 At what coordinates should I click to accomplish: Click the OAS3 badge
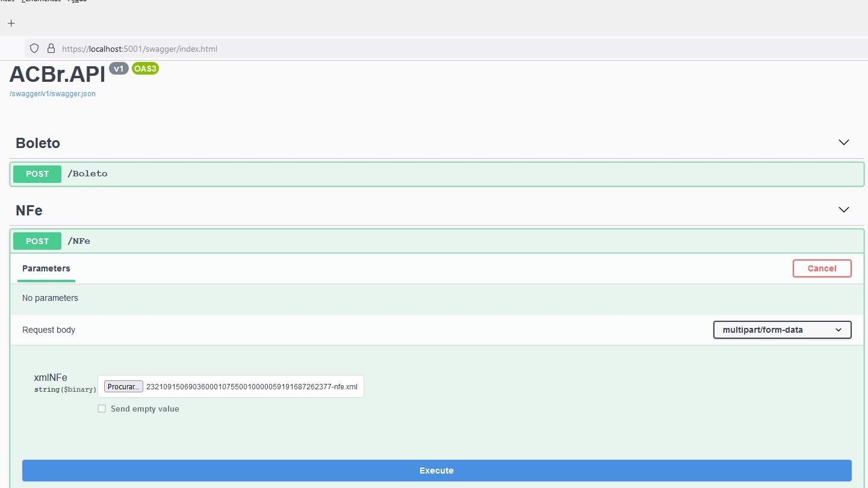(145, 69)
